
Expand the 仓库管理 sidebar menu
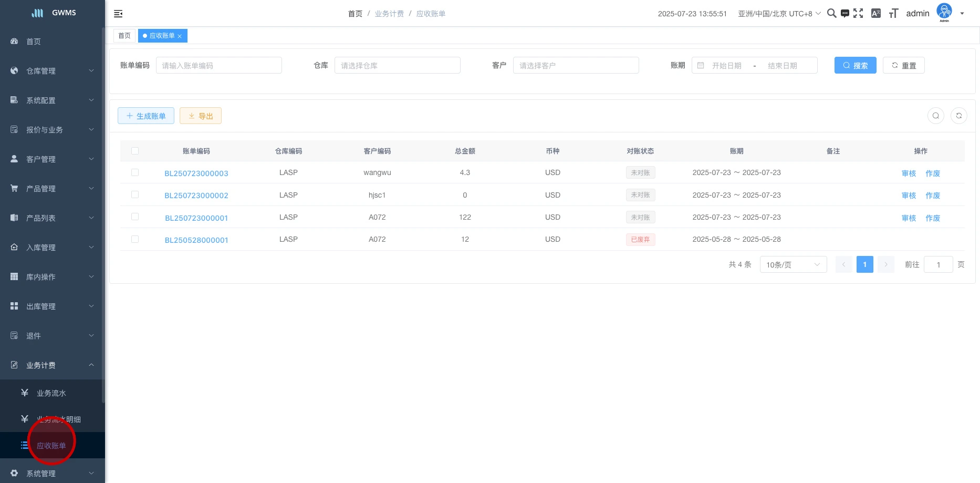pos(51,71)
